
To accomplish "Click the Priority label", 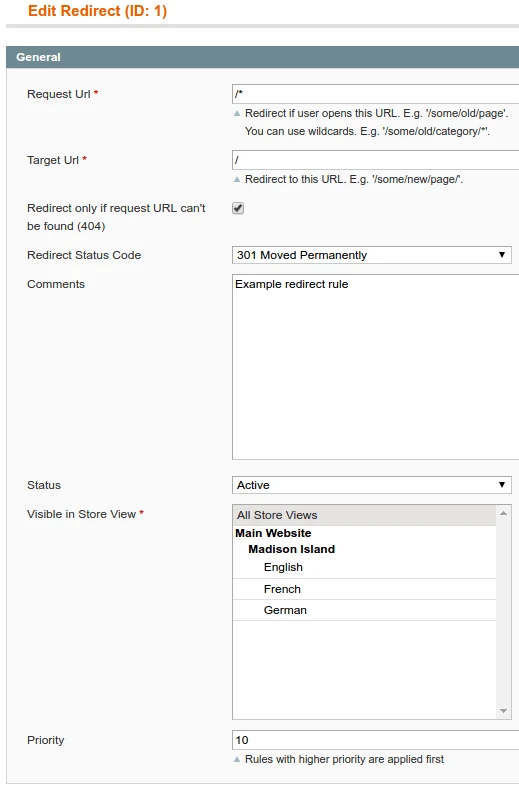I will point(45,740).
